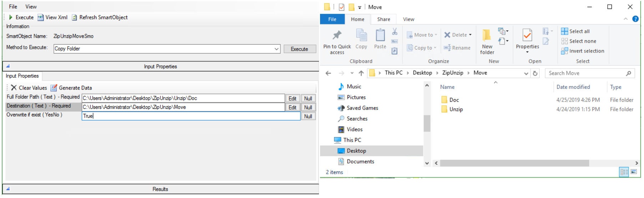Open View Xml from the toolbar

pyautogui.click(x=41, y=17)
